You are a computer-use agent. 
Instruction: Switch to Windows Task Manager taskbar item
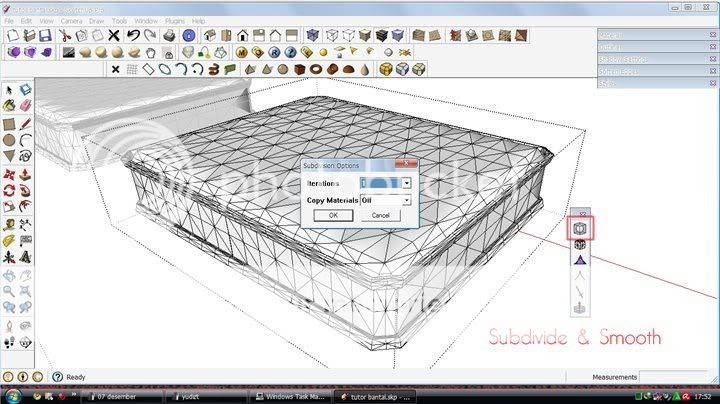(x=289, y=397)
